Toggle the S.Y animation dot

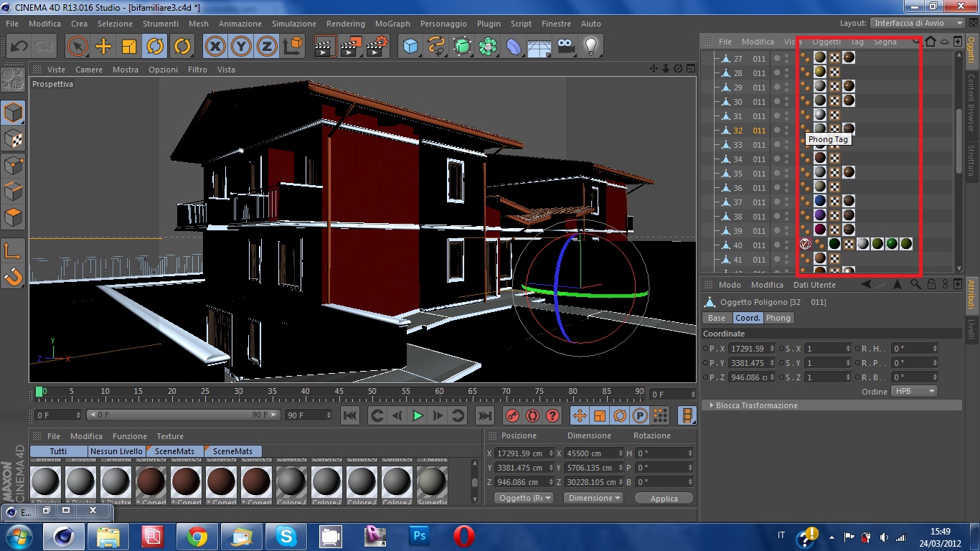pos(782,363)
